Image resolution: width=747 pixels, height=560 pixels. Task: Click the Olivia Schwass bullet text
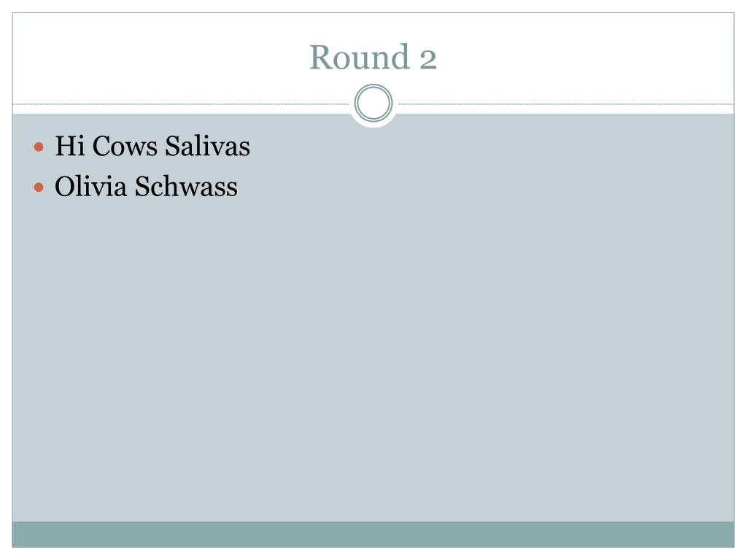pos(146,186)
